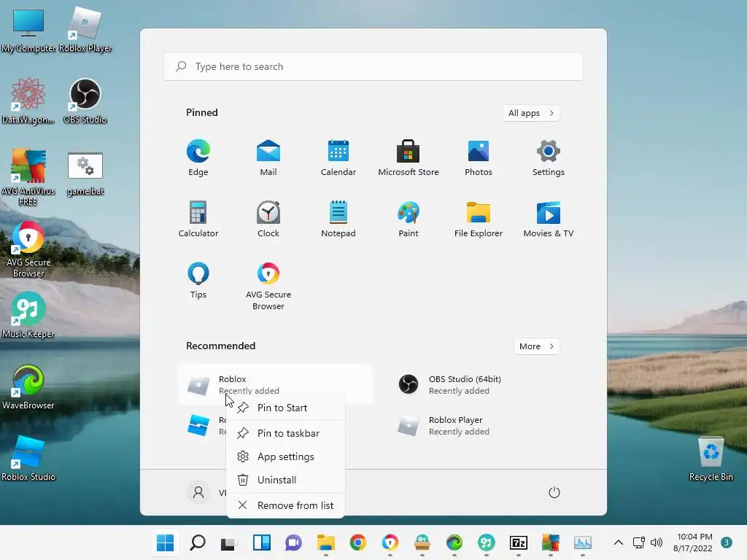The height and width of the screenshot is (560, 747).
Task: Select DataWagon desktop shortcut
Action: click(28, 101)
